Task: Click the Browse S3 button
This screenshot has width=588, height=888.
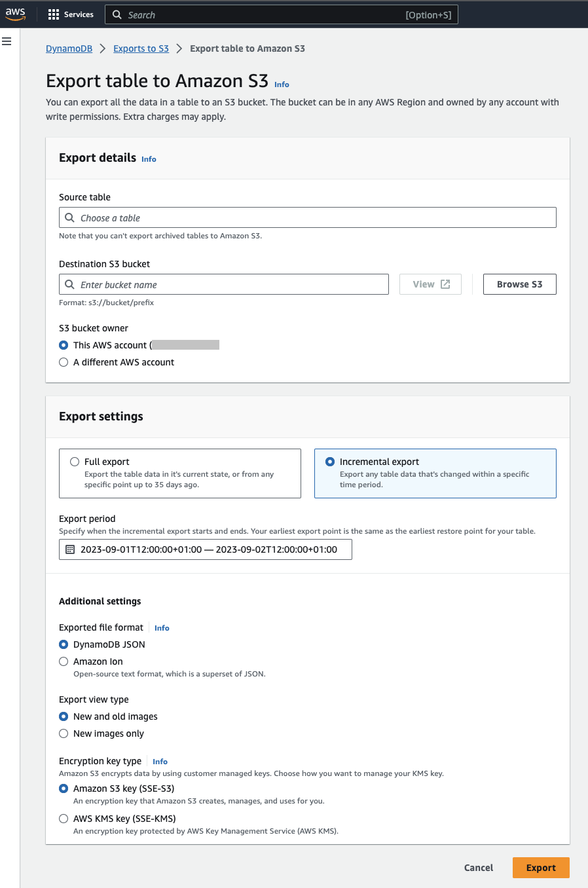Action: [x=519, y=284]
